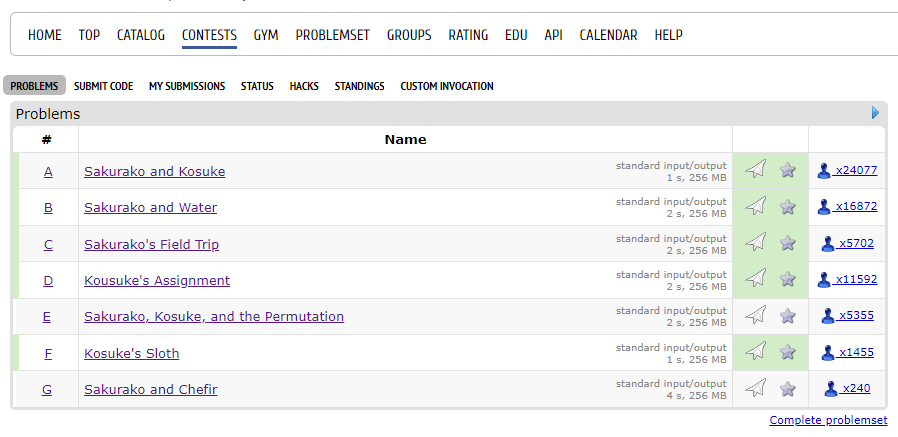
Task: Open PROBLEMSET in the main menu
Action: pyautogui.click(x=333, y=35)
